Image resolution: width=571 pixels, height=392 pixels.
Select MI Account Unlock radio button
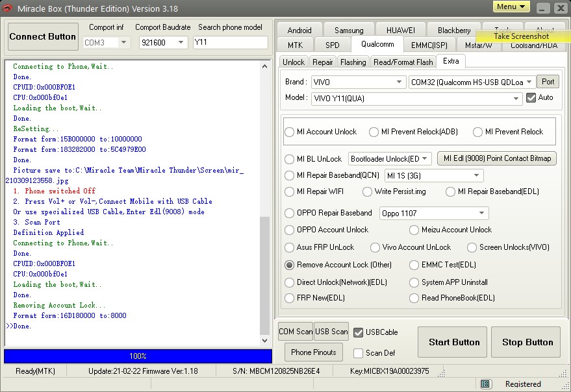[289, 132]
